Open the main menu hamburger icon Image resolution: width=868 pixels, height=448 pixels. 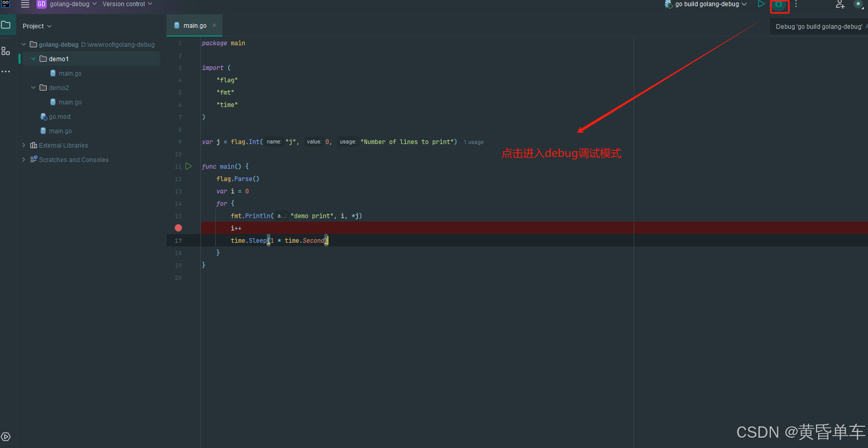(x=25, y=4)
